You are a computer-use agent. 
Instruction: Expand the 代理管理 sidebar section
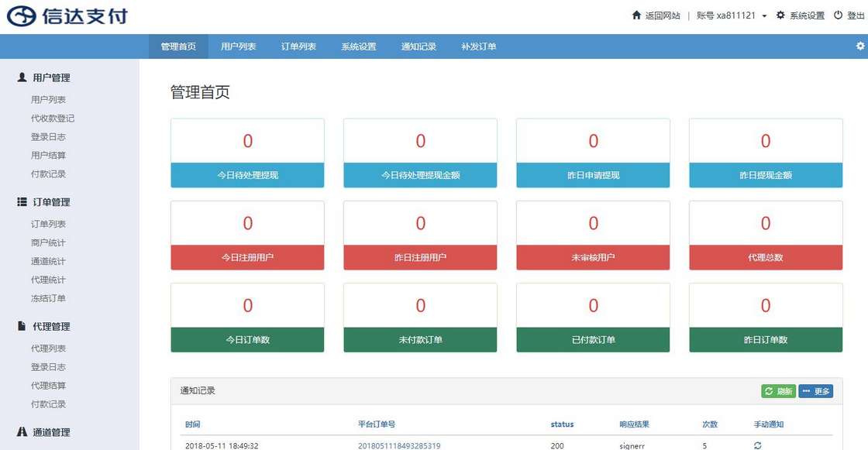[x=51, y=327]
